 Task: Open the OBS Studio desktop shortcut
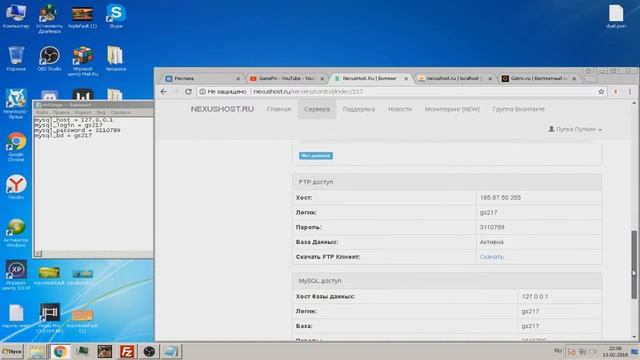coord(49,59)
